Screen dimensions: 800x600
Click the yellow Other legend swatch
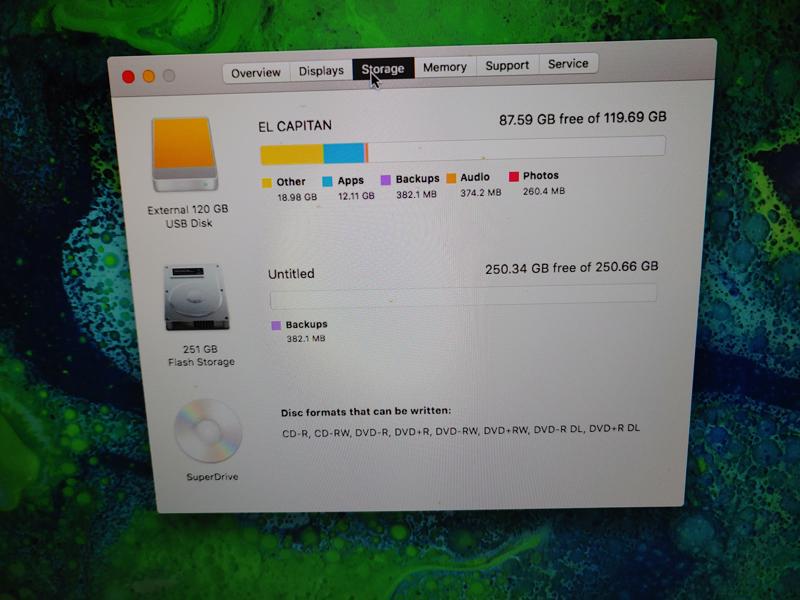266,183
